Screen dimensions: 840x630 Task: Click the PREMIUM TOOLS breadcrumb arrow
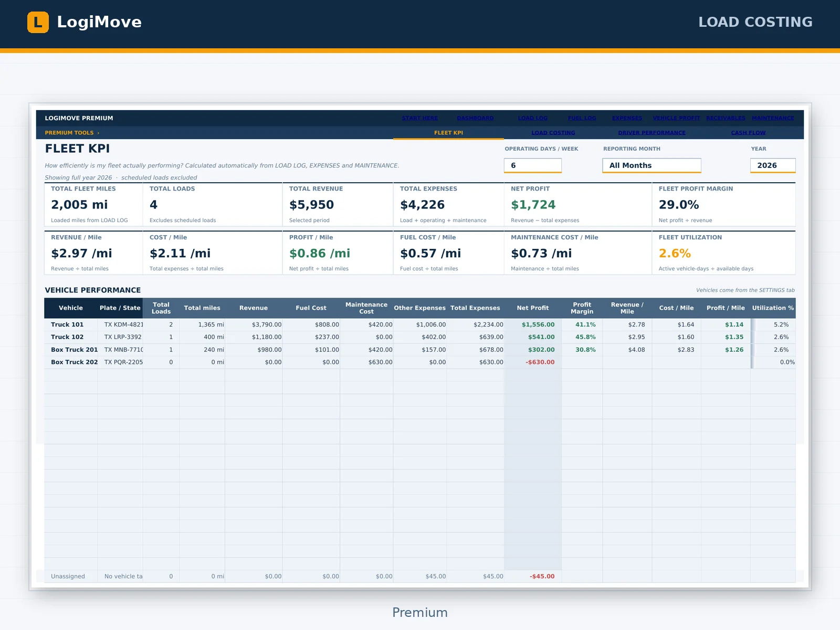coord(98,133)
